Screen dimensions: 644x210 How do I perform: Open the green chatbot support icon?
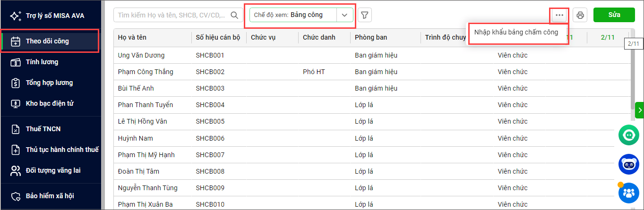click(628, 135)
